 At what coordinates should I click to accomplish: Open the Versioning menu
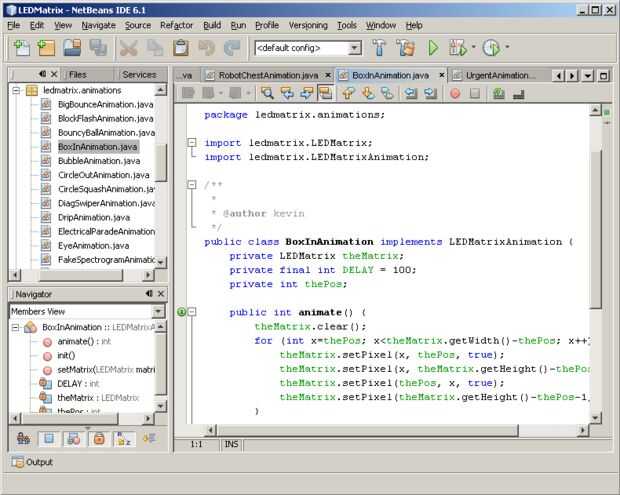[308, 25]
